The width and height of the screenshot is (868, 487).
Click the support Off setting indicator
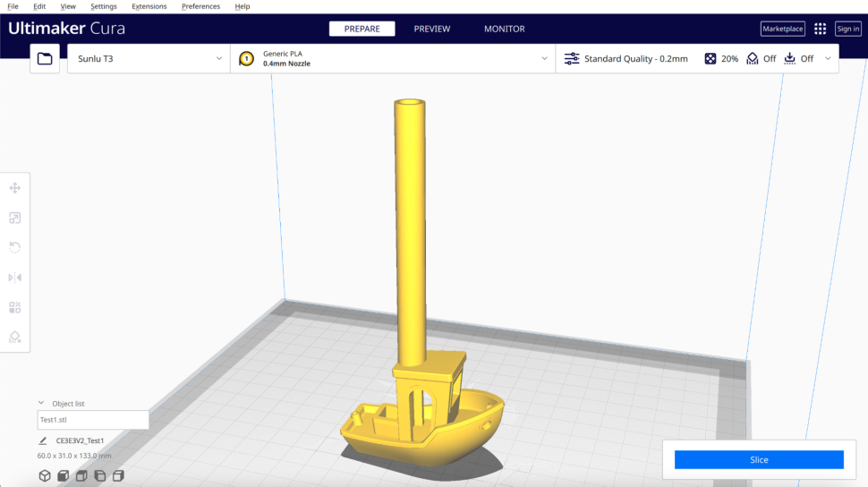762,59
